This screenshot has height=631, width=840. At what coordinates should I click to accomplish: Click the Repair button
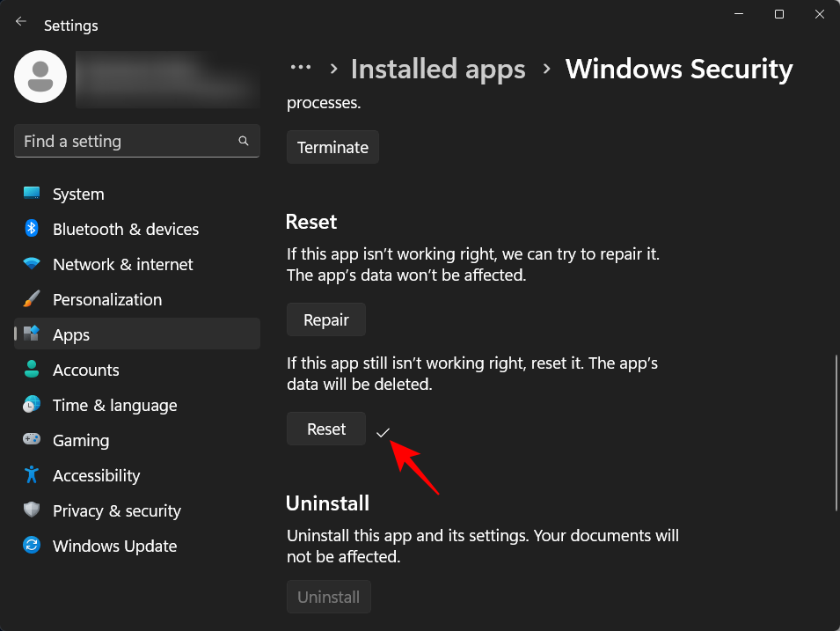tap(325, 319)
